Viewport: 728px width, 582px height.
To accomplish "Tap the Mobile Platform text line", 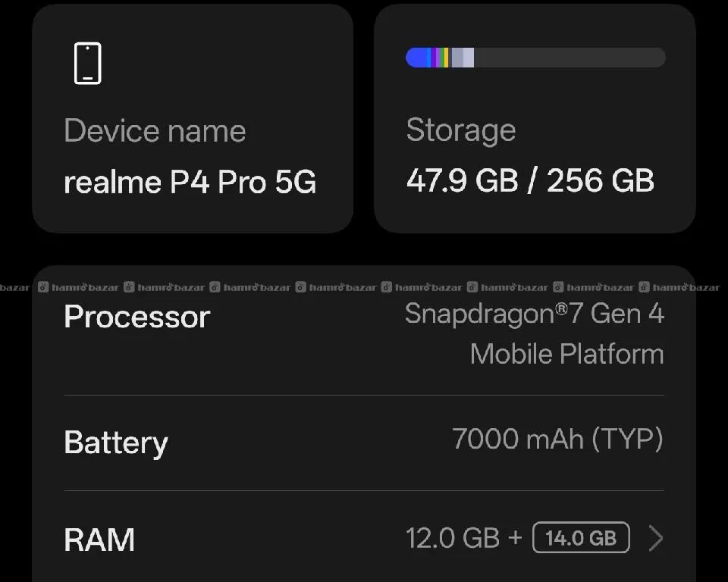I will (566, 354).
